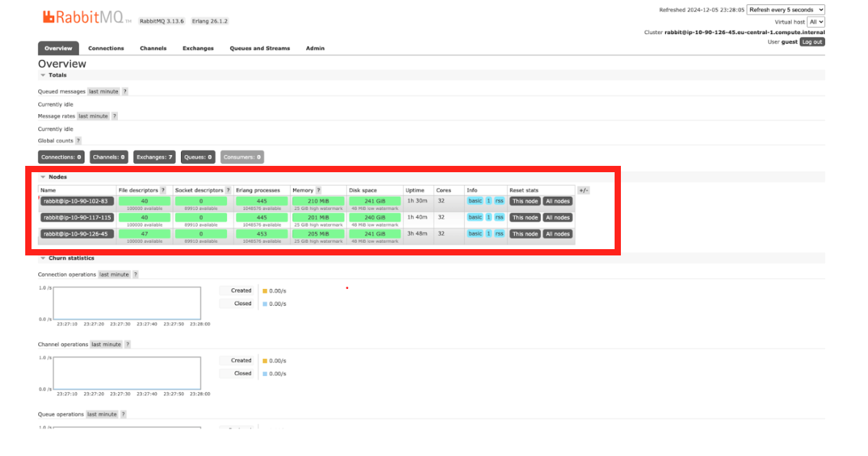Switch to the Channels tab

coord(153,48)
